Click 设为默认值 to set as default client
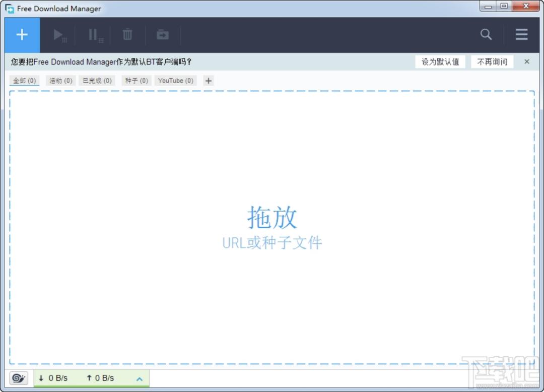 click(x=440, y=61)
